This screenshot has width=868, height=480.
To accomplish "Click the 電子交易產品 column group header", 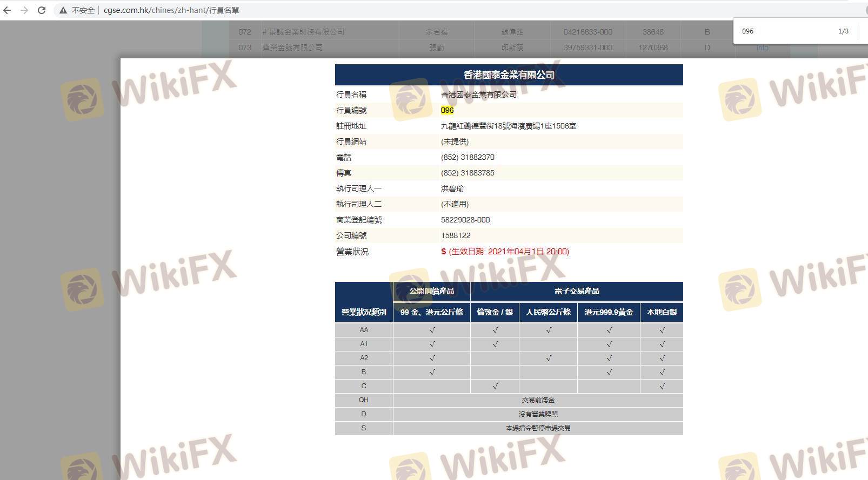I will coord(577,291).
